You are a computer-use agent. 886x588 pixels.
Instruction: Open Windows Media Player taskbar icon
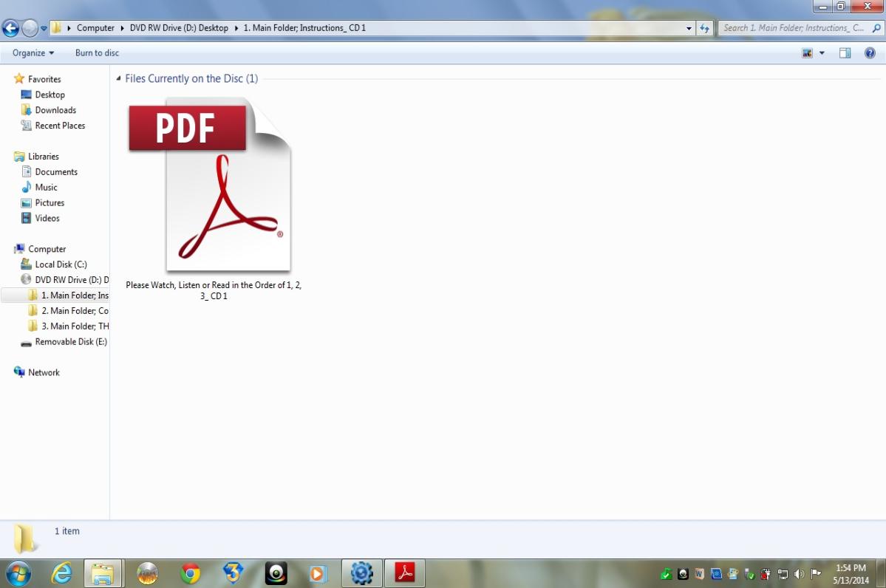(x=318, y=574)
